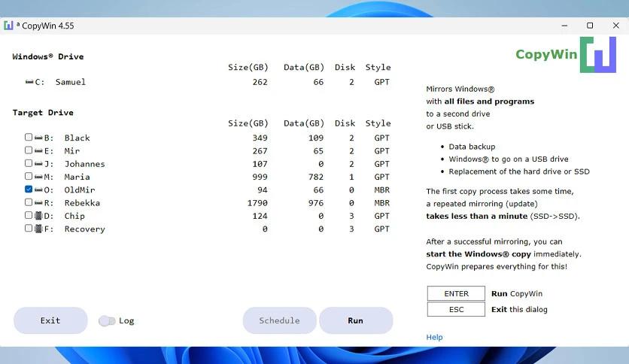Click the drive icon for E: Mir
The image size is (629, 364).
pyautogui.click(x=38, y=151)
